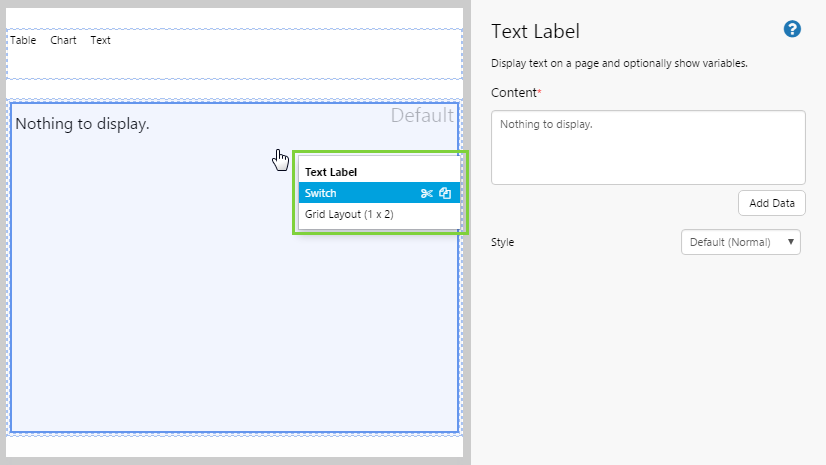Image resolution: width=826 pixels, height=465 pixels.
Task: Click the 'Display text on a page' description
Action: click(619, 63)
